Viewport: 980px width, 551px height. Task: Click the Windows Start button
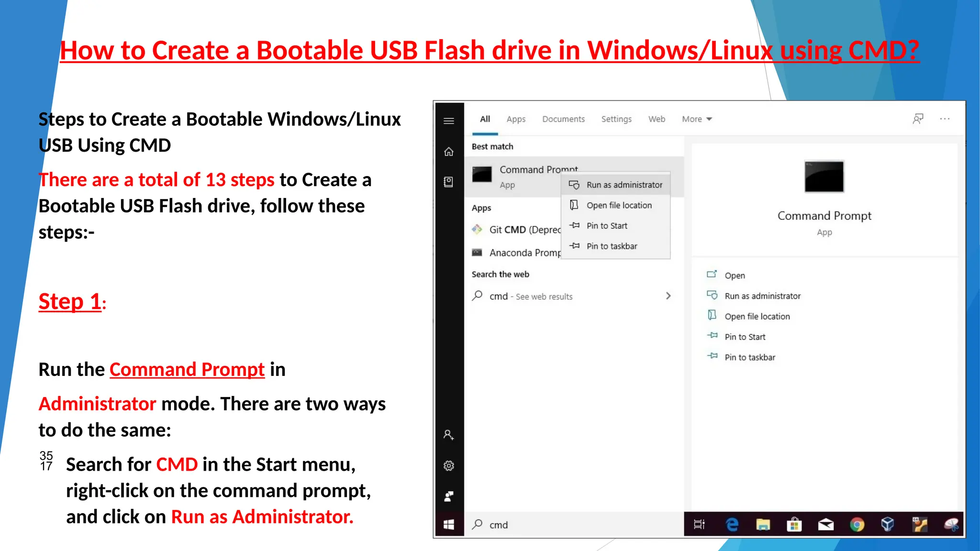click(x=448, y=525)
